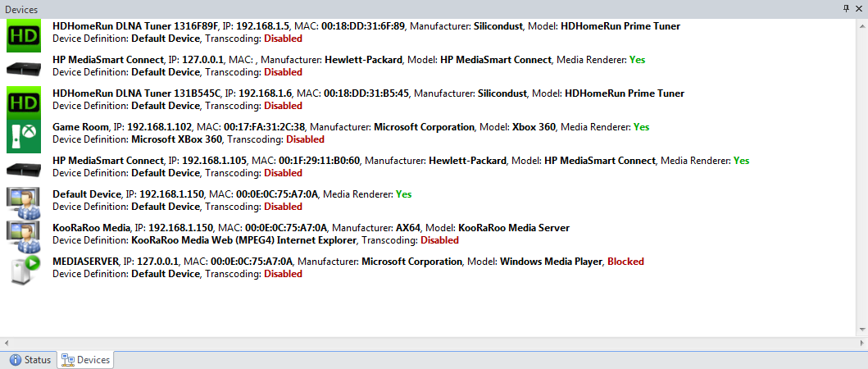Click Media Renderer Yes for Game Room
This screenshot has width=868, height=369.
coord(642,127)
